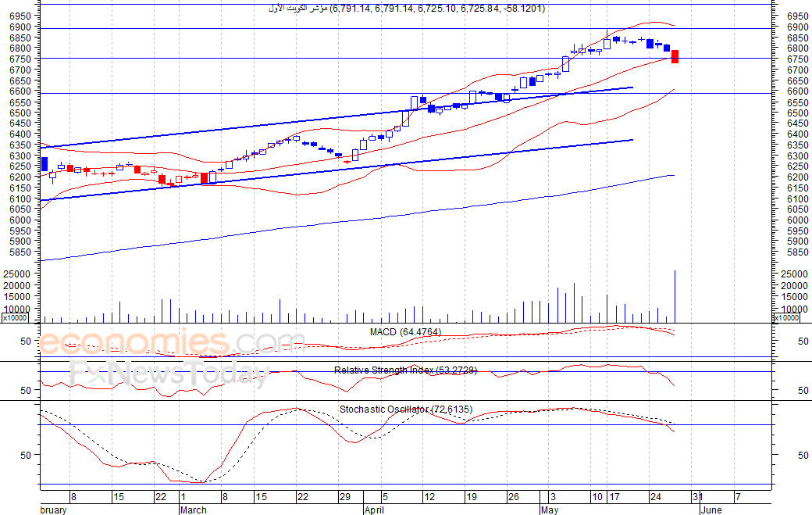
Task: Click the April month label on time axis
Action: coord(375,510)
